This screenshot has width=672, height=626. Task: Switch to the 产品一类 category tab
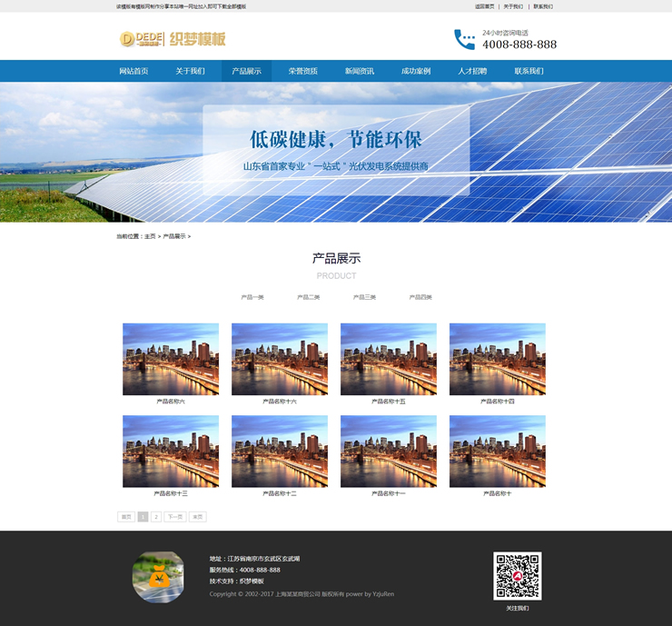[x=252, y=297]
